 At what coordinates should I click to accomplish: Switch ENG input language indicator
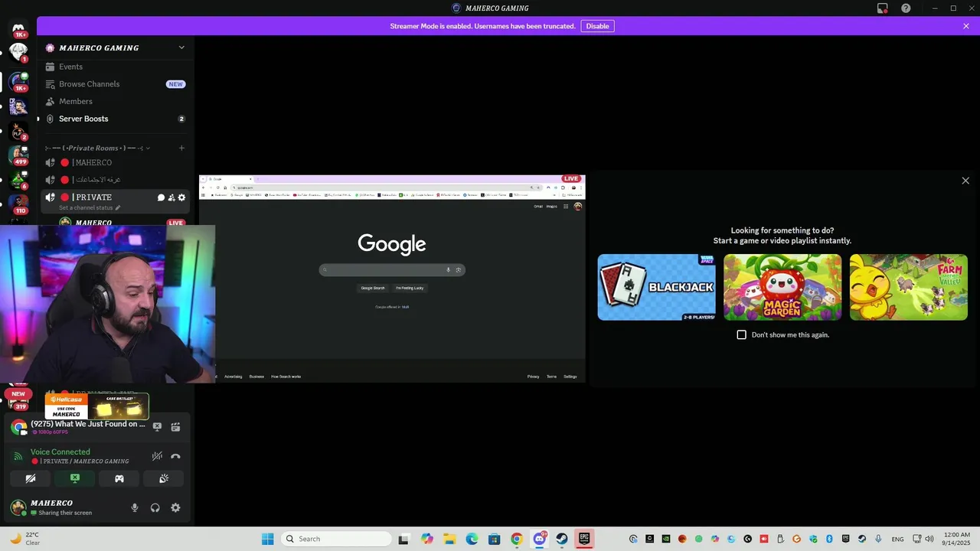(897, 539)
